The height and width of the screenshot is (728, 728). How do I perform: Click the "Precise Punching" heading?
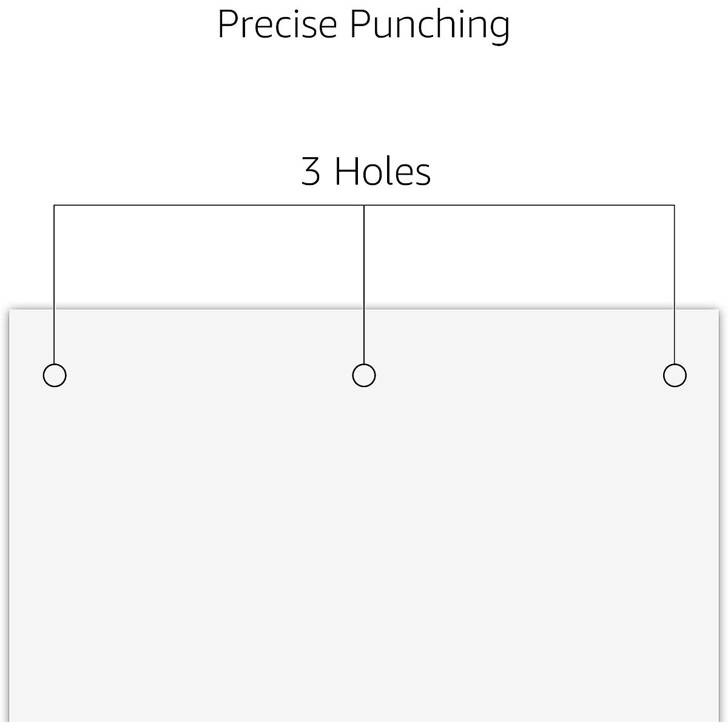363,25
